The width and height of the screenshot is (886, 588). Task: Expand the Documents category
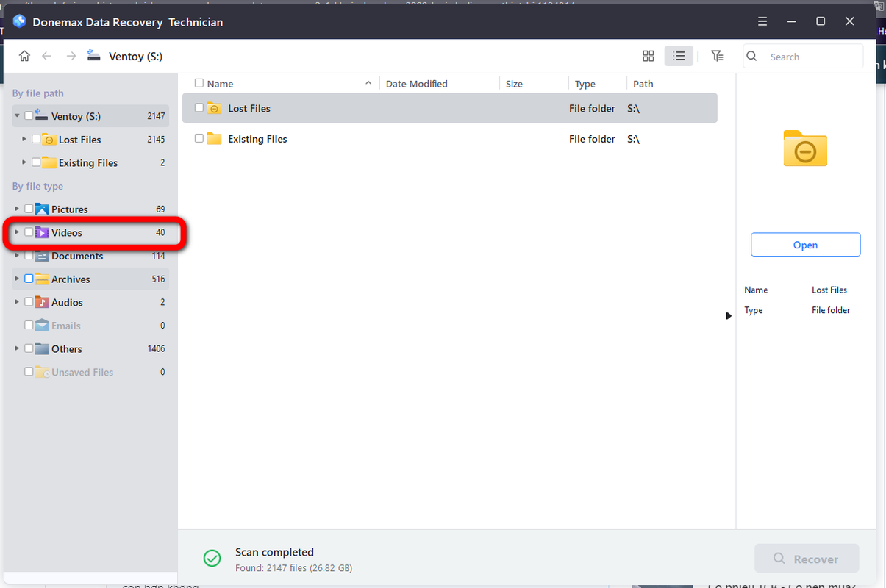pos(17,256)
